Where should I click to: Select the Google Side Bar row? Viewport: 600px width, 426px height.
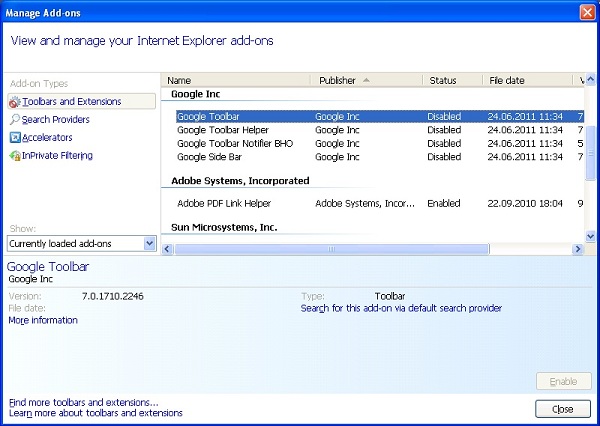[x=380, y=157]
